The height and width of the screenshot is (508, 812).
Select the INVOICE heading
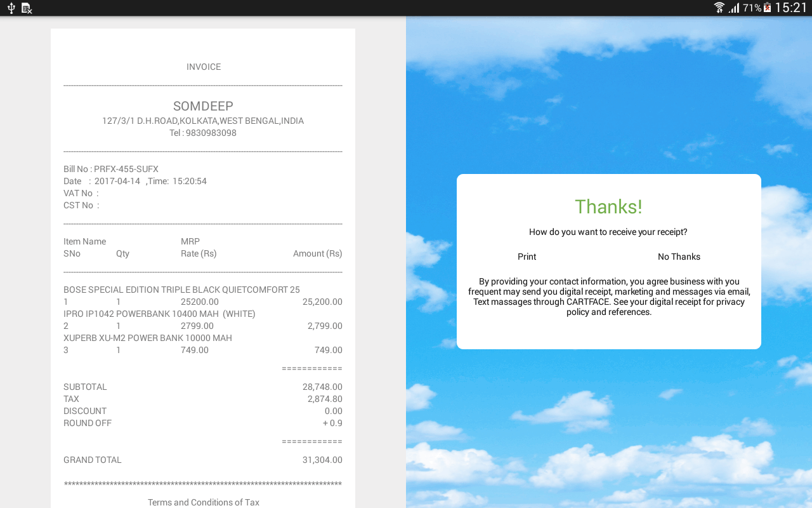point(204,67)
